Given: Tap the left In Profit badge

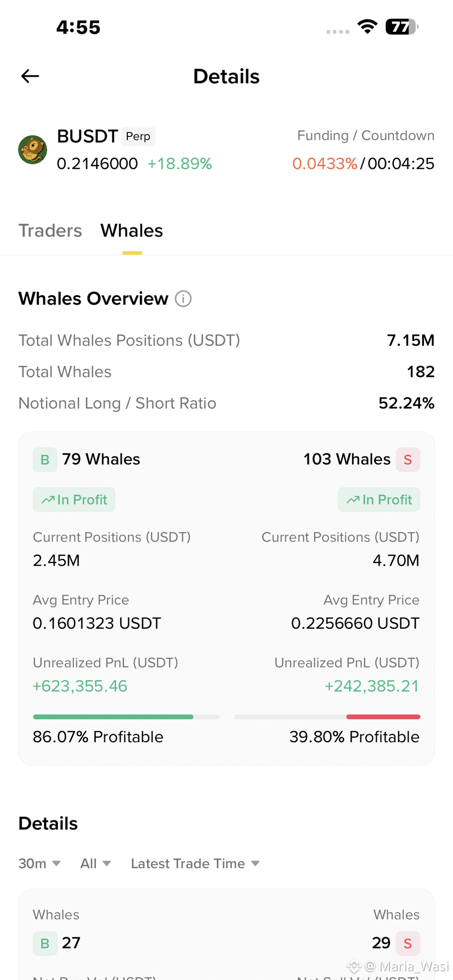Looking at the screenshot, I should 74,499.
